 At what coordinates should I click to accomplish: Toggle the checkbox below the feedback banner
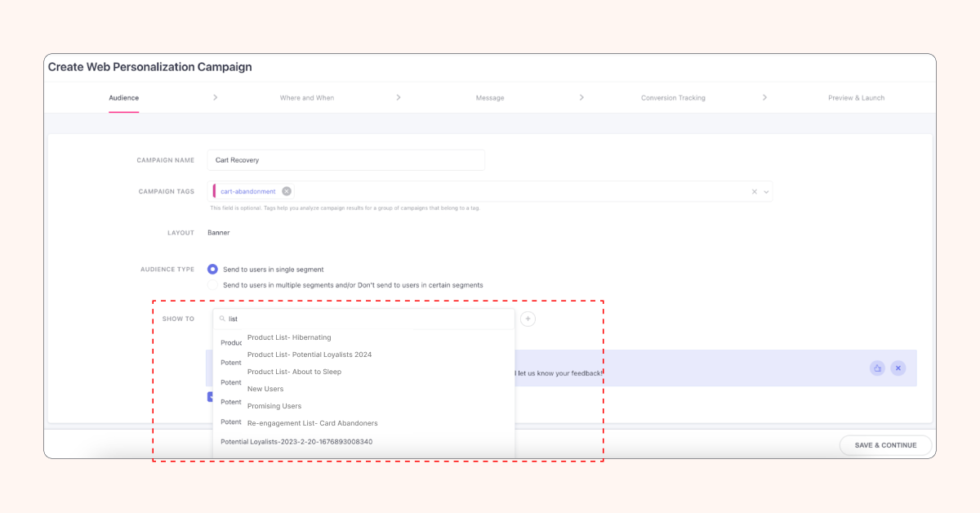(x=211, y=397)
